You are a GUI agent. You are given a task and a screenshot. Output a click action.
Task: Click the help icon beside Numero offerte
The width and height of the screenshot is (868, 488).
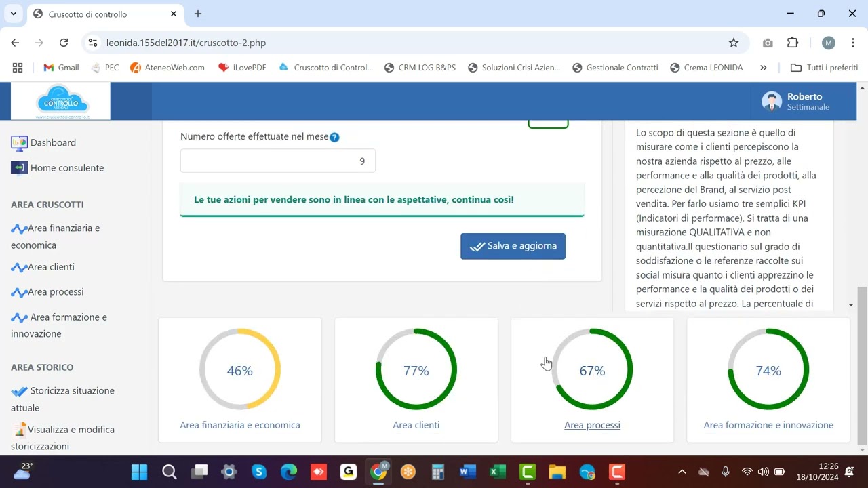334,137
